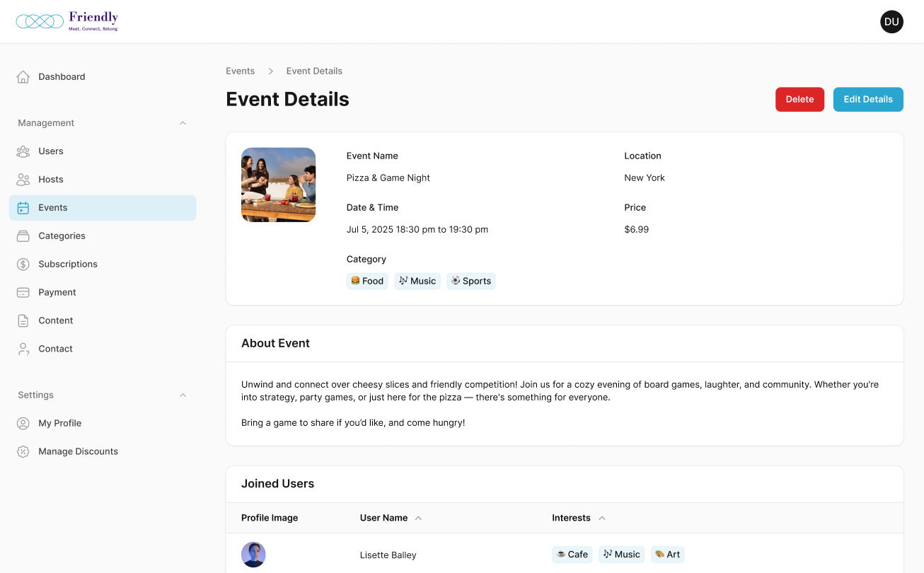The height and width of the screenshot is (573, 924).
Task: Sort joined users by User Name arrow
Action: point(418,519)
